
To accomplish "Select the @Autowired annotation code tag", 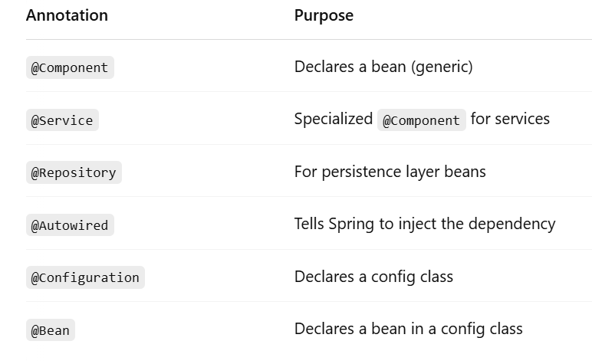I will pos(70,225).
